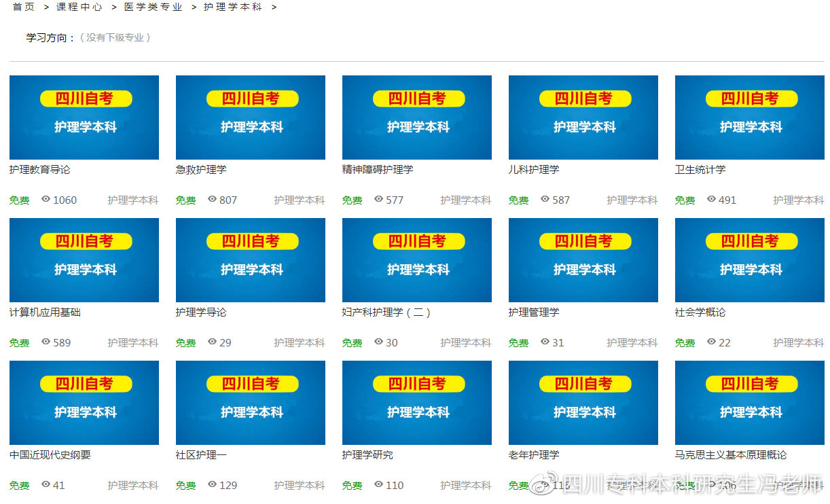Open the 中国近现代史纲要 course thumbnail
This screenshot has width=830, height=504.
[x=84, y=402]
